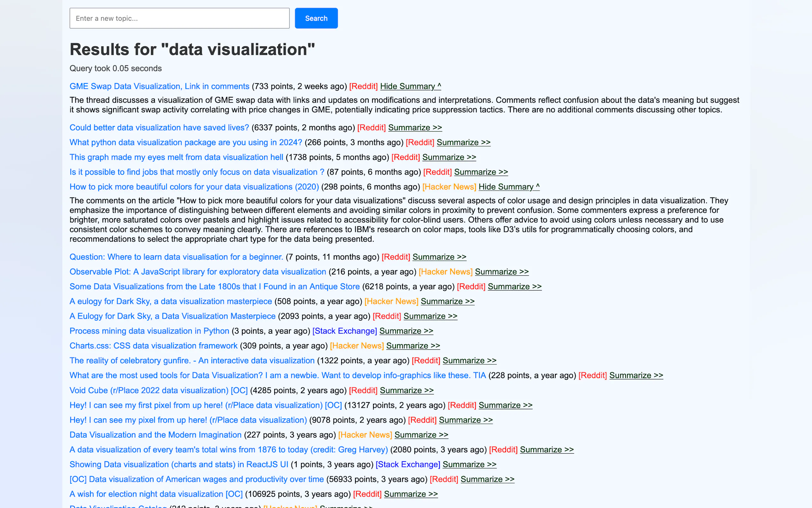The width and height of the screenshot is (812, 508).
Task: Click the blue Search button
Action: [316, 18]
